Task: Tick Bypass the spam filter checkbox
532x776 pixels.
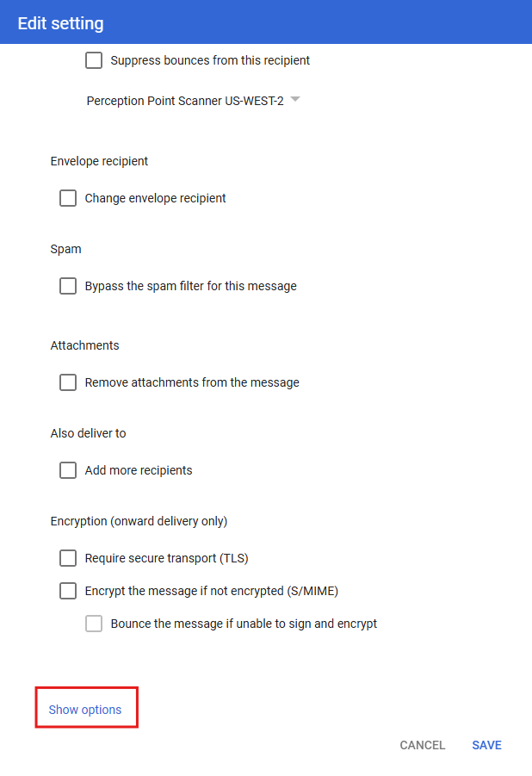Action: [68, 286]
